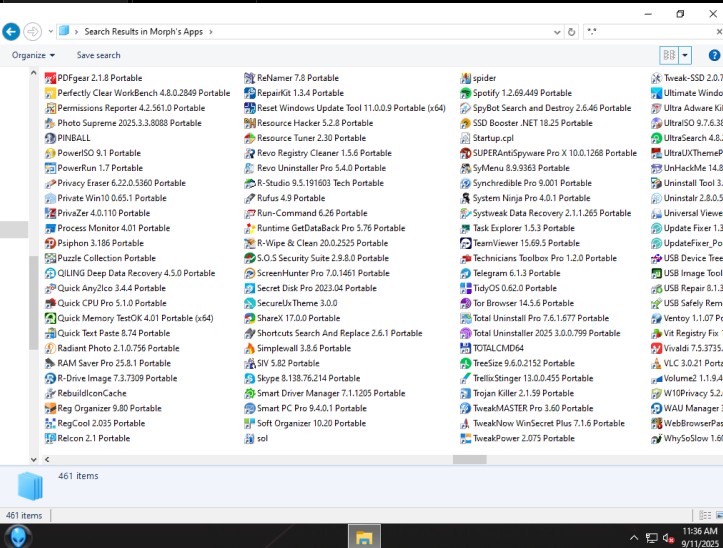This screenshot has width=723, height=548.
Task: Show hidden system tray icons
Action: 634,537
